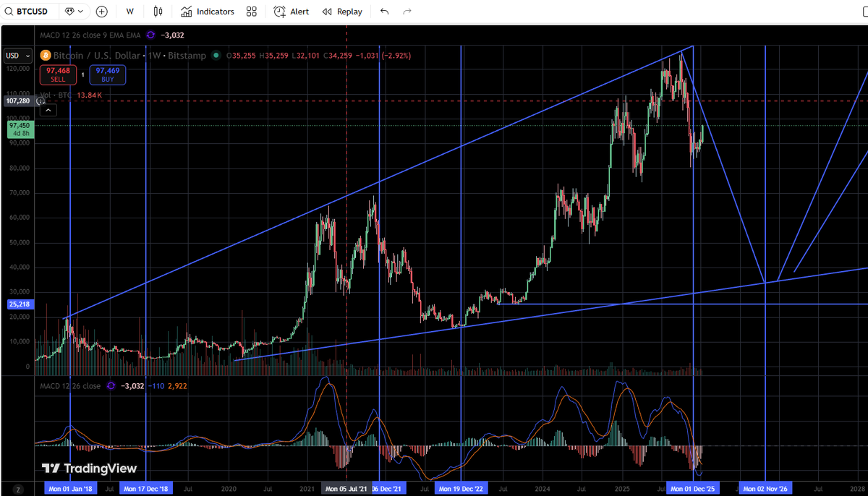Click the Bitcoin orange coin logo
The height and width of the screenshot is (496, 868).
pos(45,55)
